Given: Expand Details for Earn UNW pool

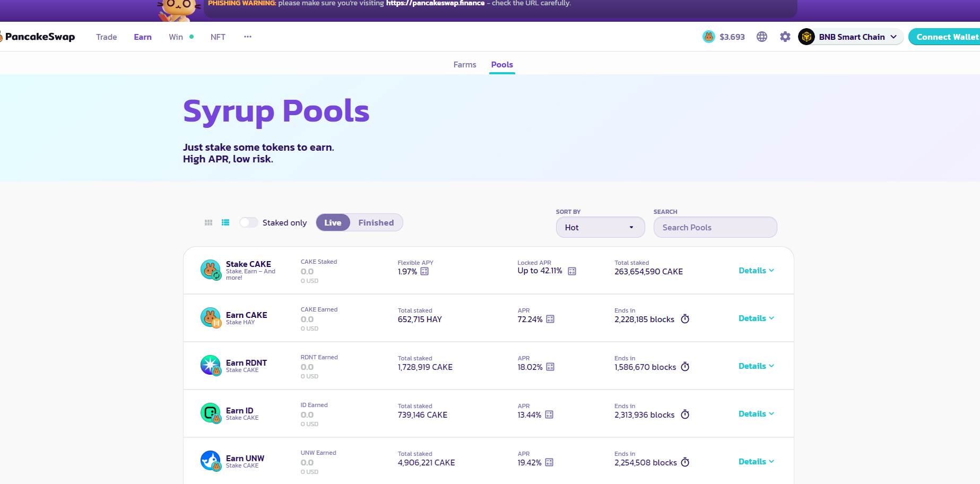Looking at the screenshot, I should tap(756, 462).
